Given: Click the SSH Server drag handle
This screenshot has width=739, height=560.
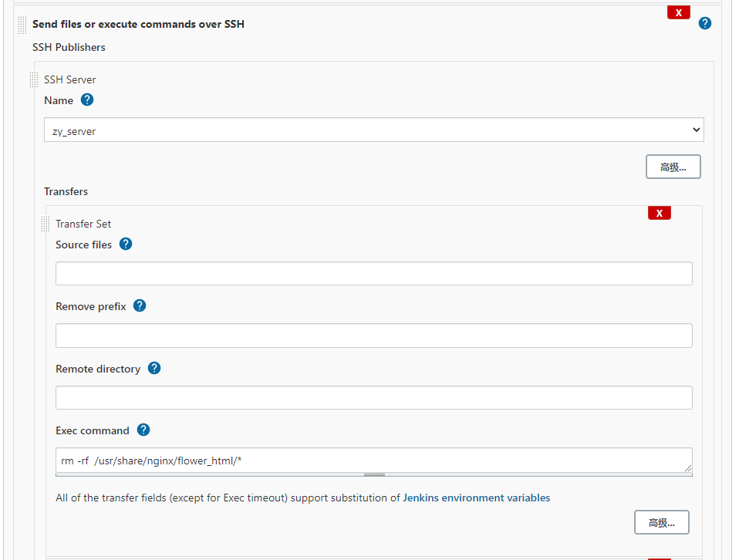Looking at the screenshot, I should point(33,79).
